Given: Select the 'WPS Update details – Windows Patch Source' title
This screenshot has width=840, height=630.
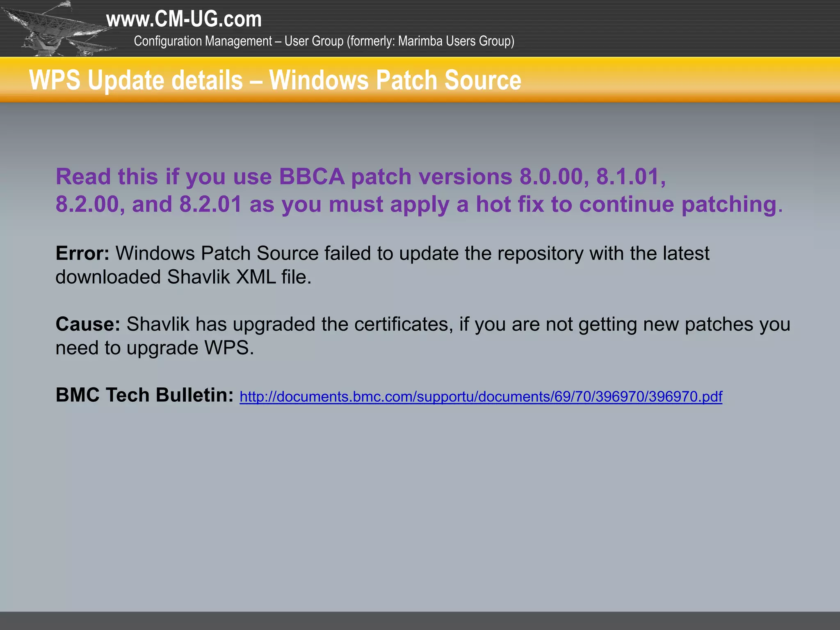Looking at the screenshot, I should pyautogui.click(x=275, y=80).
